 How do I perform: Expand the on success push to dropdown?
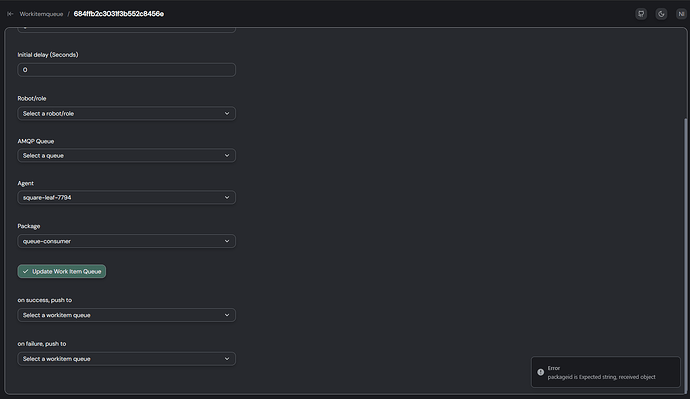pyautogui.click(x=127, y=315)
